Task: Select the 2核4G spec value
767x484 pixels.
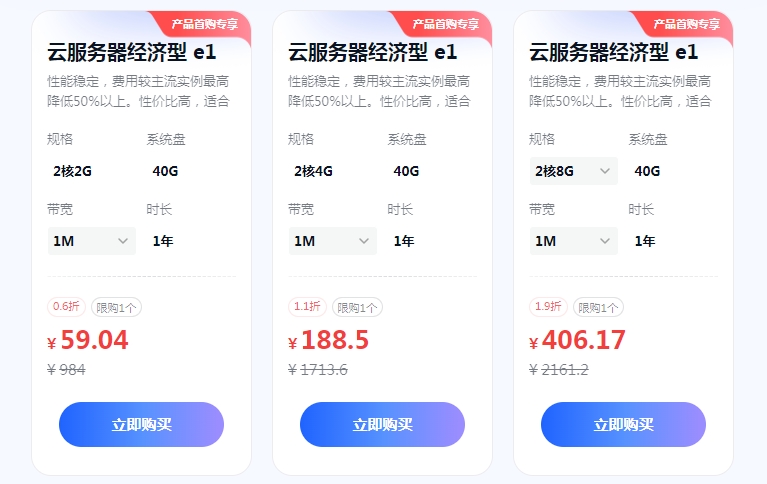Action: coord(314,171)
